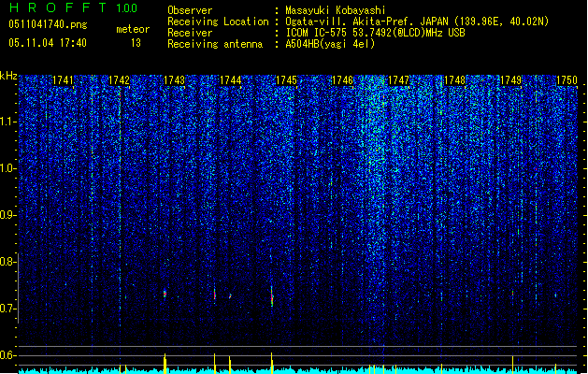The height and width of the screenshot is (374, 588).
Task: Click the 'Receiving antenna' label
Action: pos(215,44)
